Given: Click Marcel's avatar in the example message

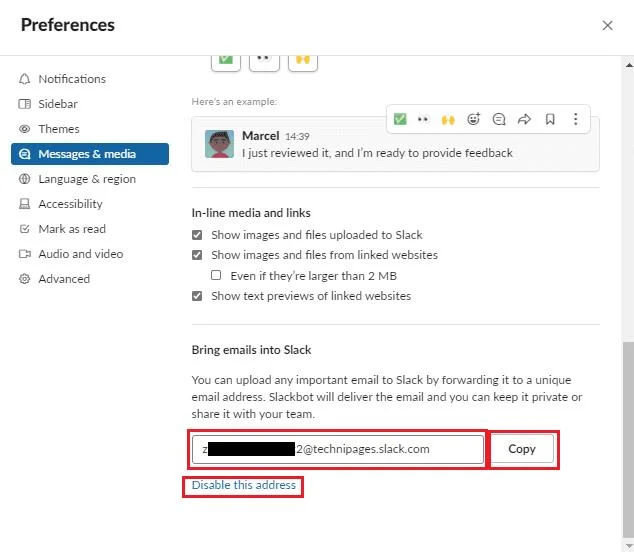Looking at the screenshot, I should point(219,144).
